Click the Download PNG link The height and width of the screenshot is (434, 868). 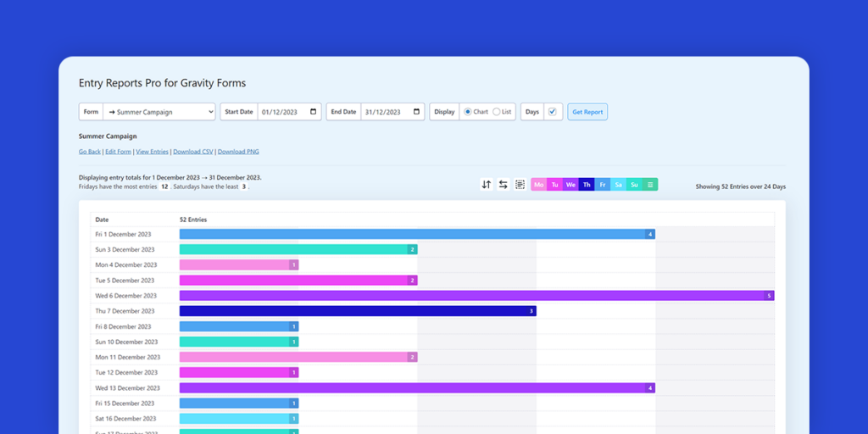238,151
